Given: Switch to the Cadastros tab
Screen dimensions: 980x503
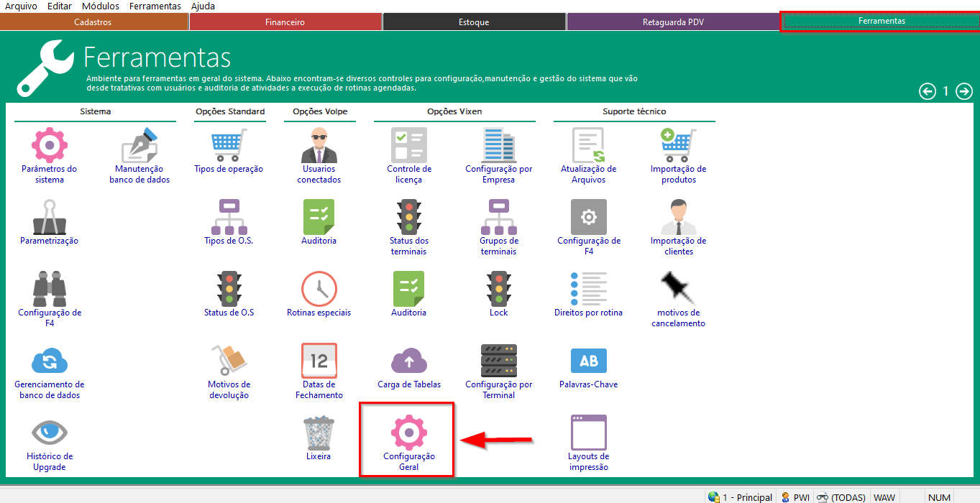Looking at the screenshot, I should (x=93, y=22).
